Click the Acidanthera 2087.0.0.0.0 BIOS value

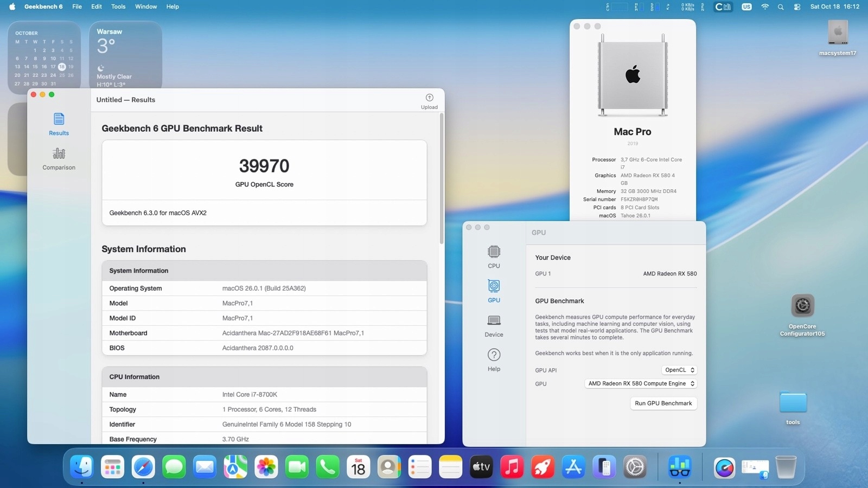point(258,348)
